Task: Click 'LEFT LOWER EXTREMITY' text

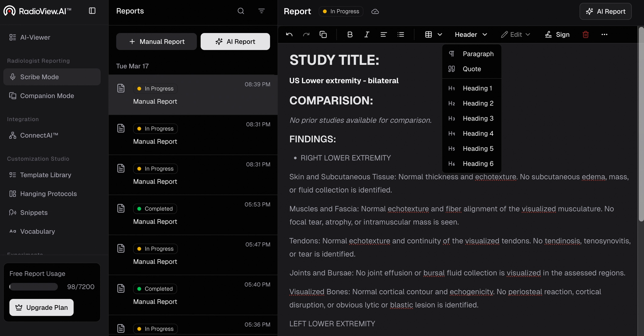Action: 332,324
